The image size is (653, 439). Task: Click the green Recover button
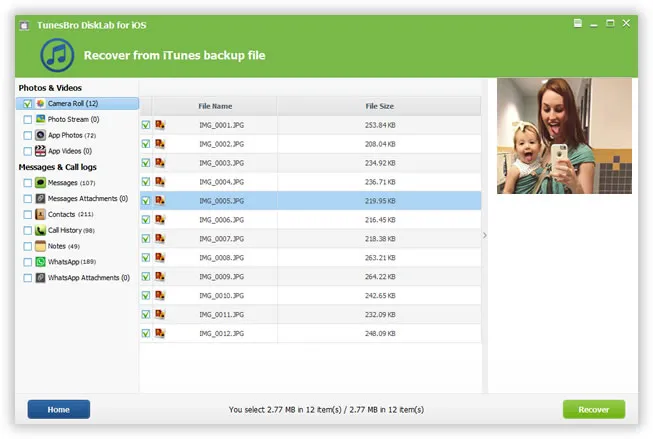[x=593, y=409]
